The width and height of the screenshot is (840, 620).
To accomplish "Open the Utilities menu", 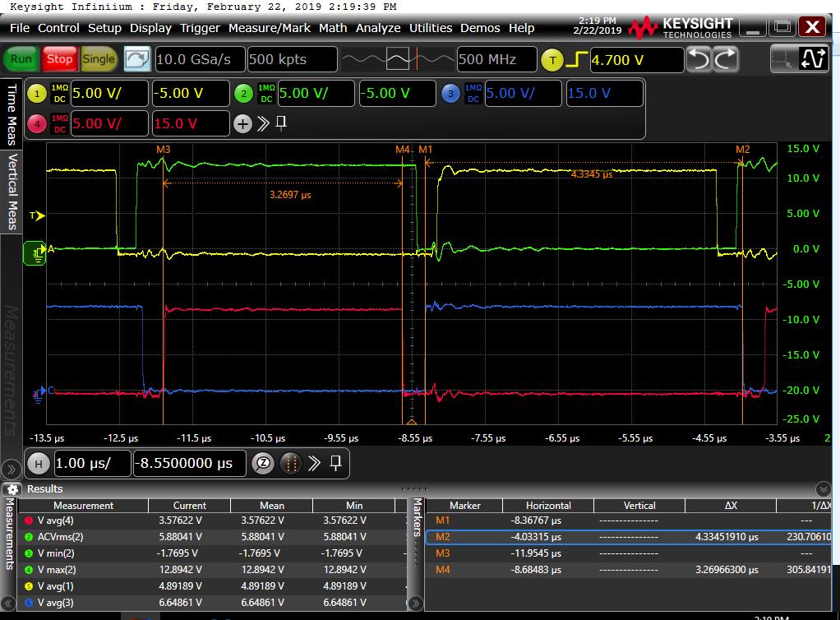I will click(x=431, y=28).
